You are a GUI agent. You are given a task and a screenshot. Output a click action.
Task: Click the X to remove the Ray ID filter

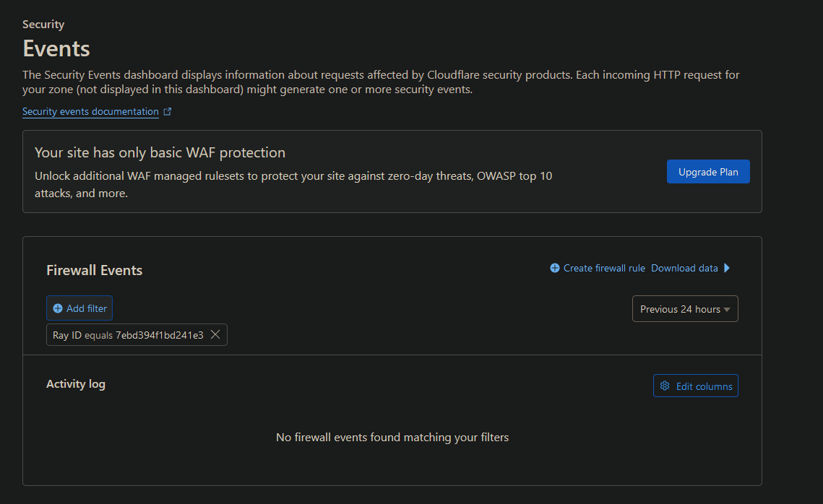pos(215,334)
